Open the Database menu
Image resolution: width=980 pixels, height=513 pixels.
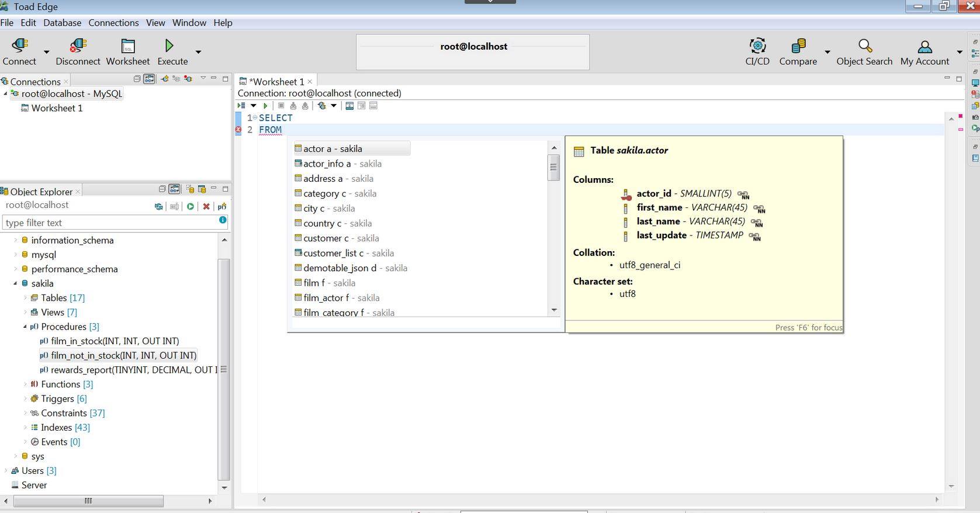click(62, 23)
